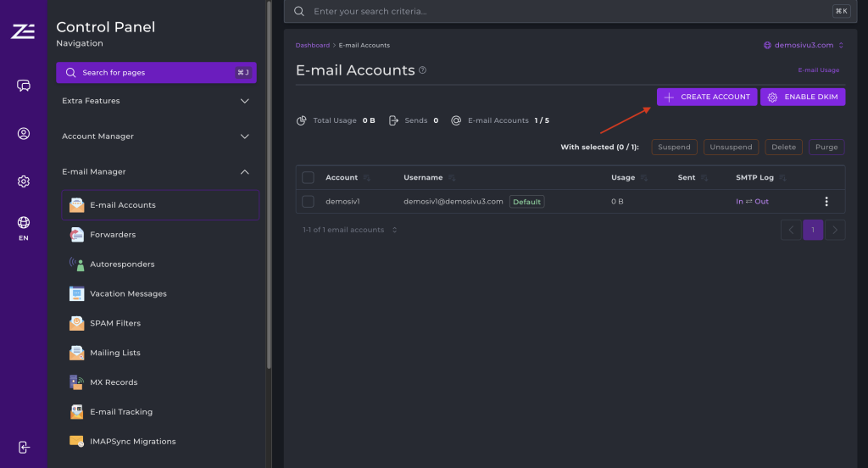This screenshot has height=468, width=868.
Task: Click the chat messages icon in left rail
Action: 24,86
